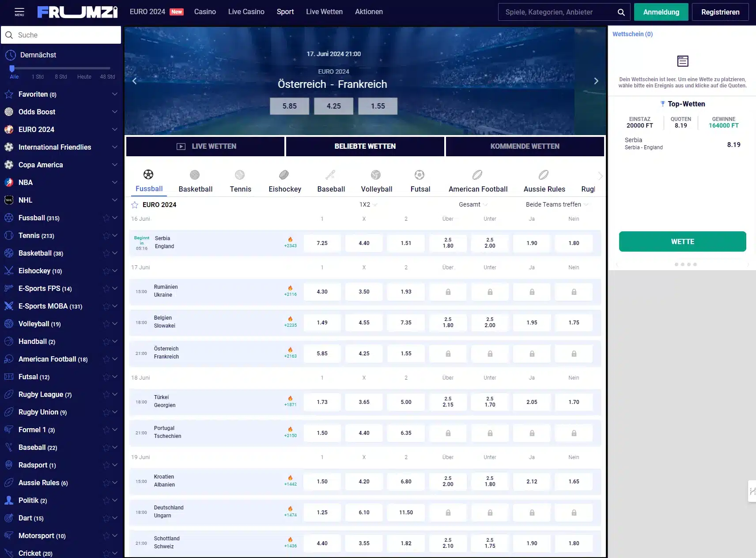Favorite Eishockey with its star
The width and height of the screenshot is (756, 558).
pos(106,271)
